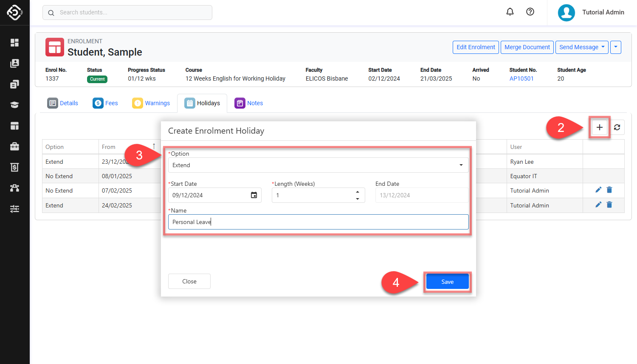
Task: Switch to the Fees tab
Action: (x=105, y=103)
